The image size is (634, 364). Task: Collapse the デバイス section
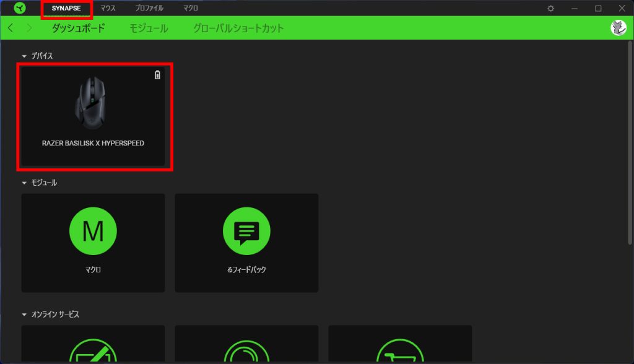(x=24, y=56)
